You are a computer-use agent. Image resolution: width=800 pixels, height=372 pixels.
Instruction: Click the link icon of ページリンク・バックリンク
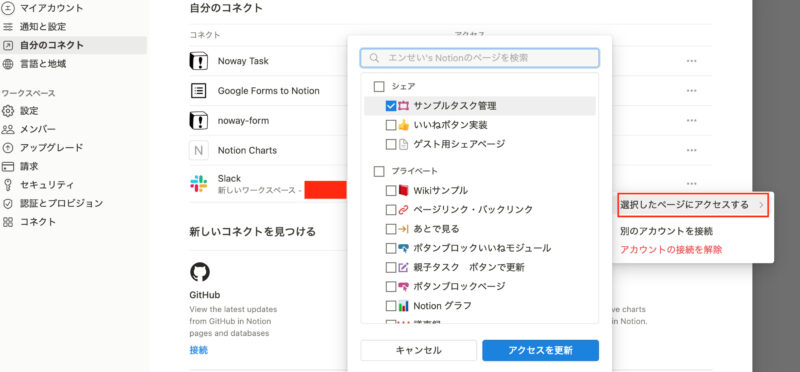click(x=404, y=210)
